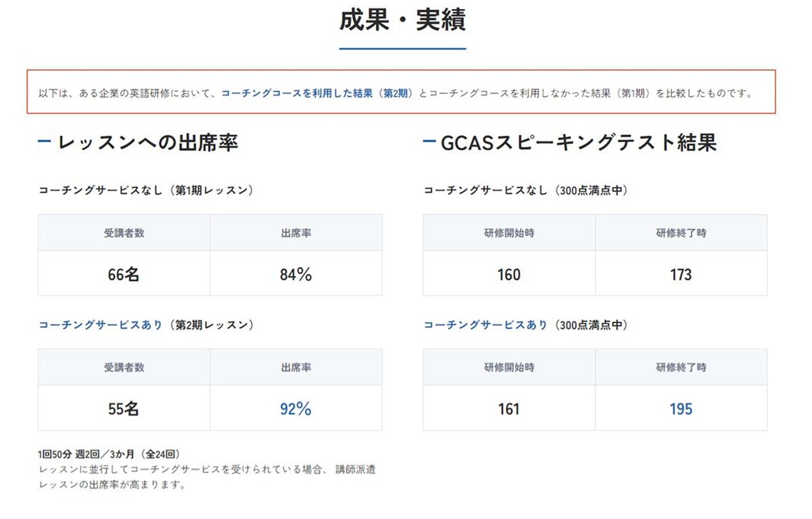Image resolution: width=812 pixels, height=519 pixels.
Task: Click the 84% attendance rate cell
Action: pos(296,275)
